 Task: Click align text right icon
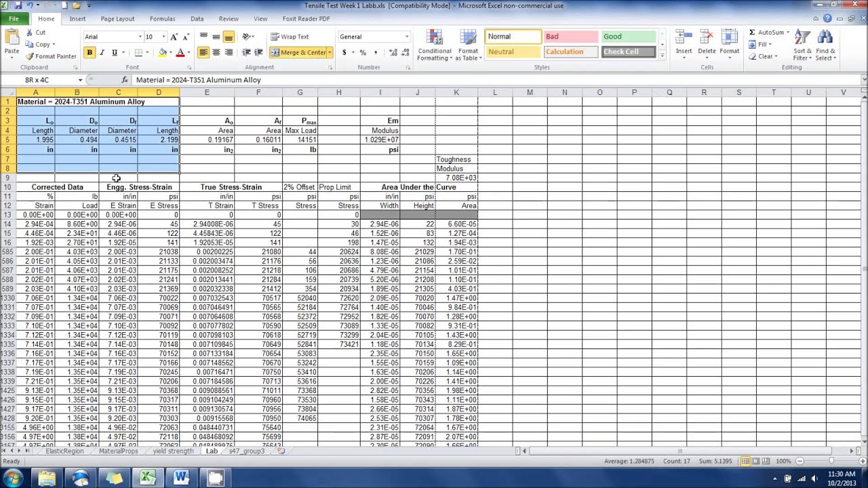229,52
